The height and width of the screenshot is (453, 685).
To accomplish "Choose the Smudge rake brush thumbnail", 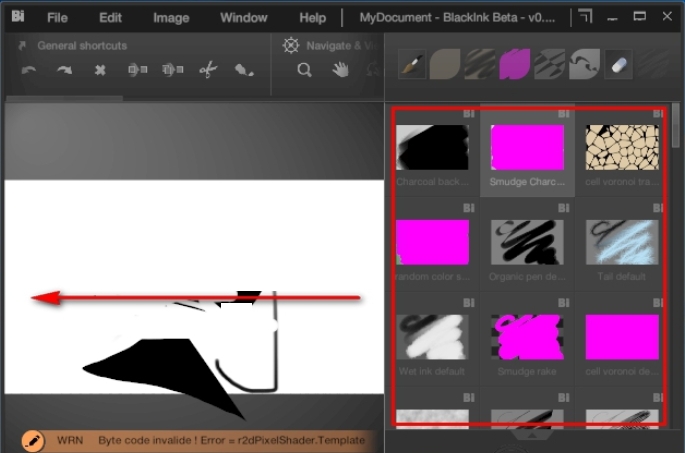I will 527,337.
